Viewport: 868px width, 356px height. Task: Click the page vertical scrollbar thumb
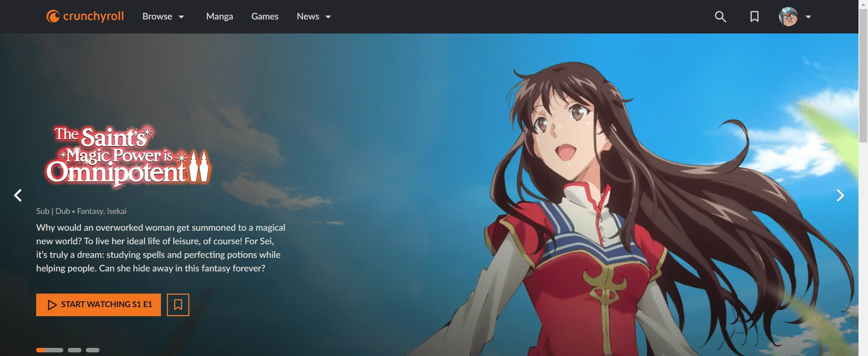863,75
